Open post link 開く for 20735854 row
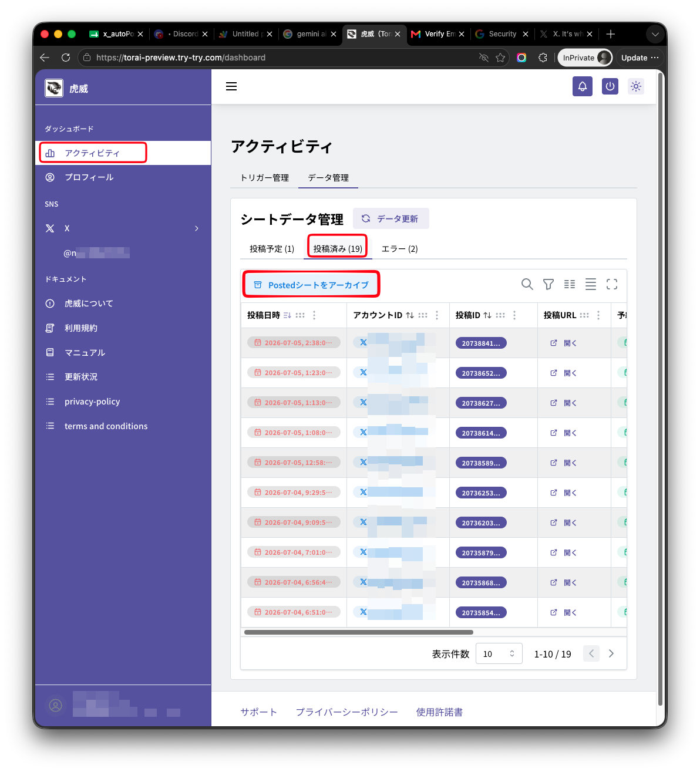The image size is (700, 772). tap(564, 612)
